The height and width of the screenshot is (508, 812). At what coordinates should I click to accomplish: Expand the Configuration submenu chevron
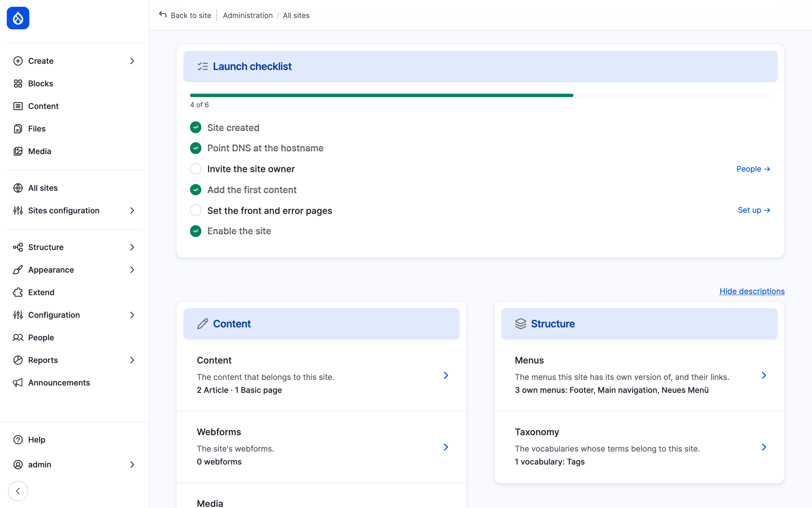132,315
